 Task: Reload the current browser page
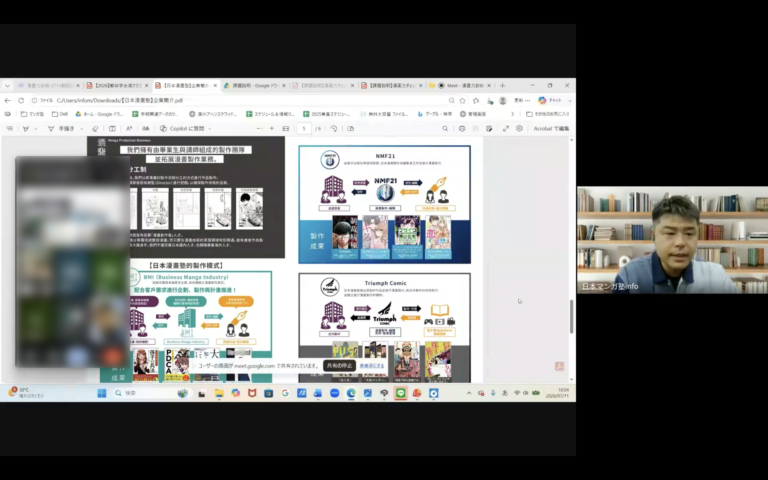coord(21,100)
